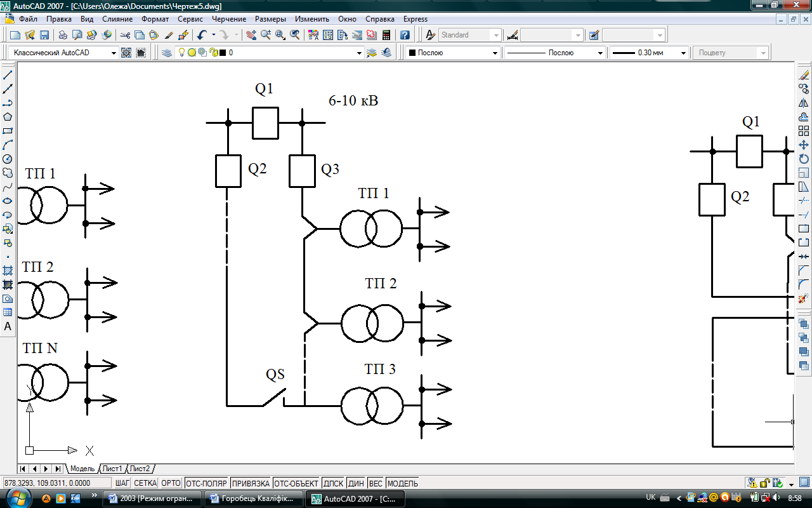Expand the layer selection dropdown showing 0
812x508 pixels.
360,53
